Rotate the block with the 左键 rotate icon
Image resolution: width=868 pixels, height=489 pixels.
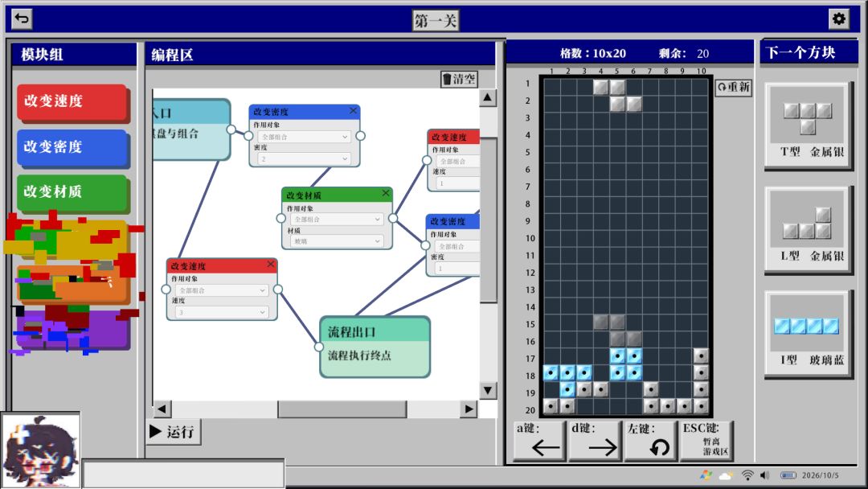650,440
